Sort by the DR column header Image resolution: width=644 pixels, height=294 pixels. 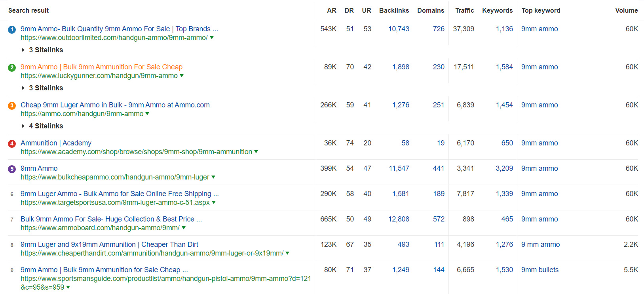(349, 10)
